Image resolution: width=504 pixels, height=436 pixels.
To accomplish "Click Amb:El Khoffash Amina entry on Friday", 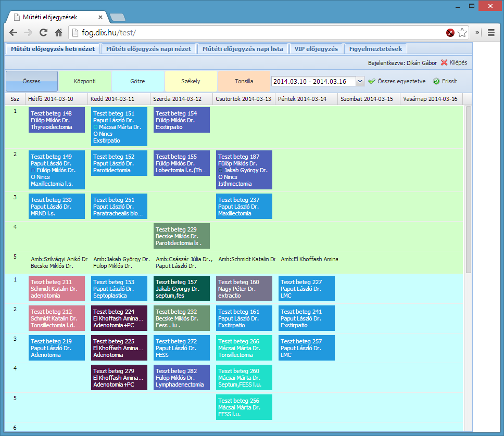I will pyautogui.click(x=309, y=259).
